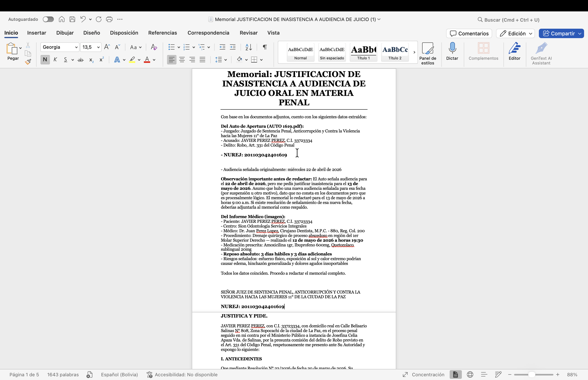Screen dimensions: 588x380
Task: Toggle underline (S) formatting
Action: 65,60
